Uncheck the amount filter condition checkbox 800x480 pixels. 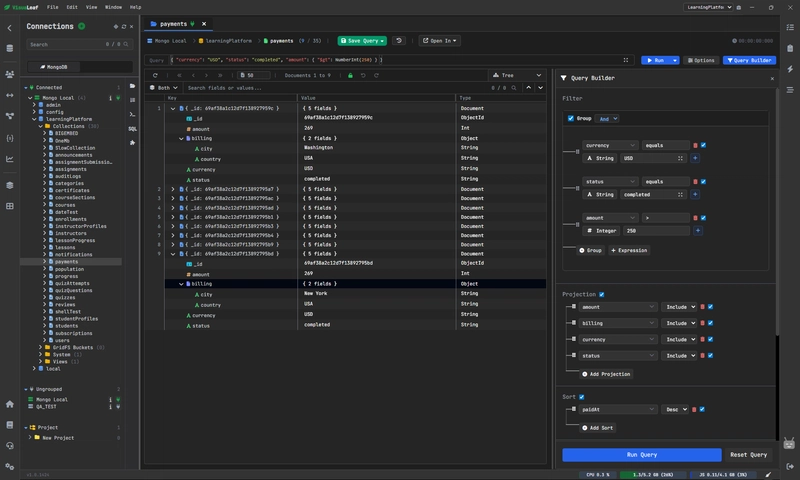pos(703,218)
